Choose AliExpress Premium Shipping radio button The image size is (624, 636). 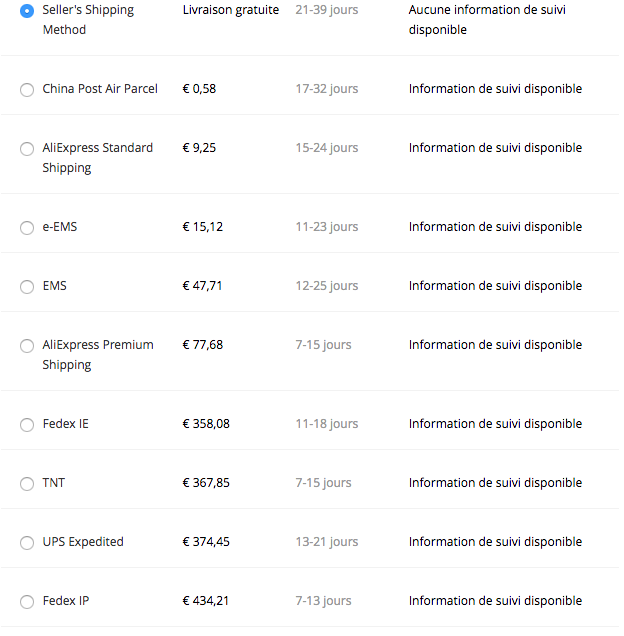(27, 346)
